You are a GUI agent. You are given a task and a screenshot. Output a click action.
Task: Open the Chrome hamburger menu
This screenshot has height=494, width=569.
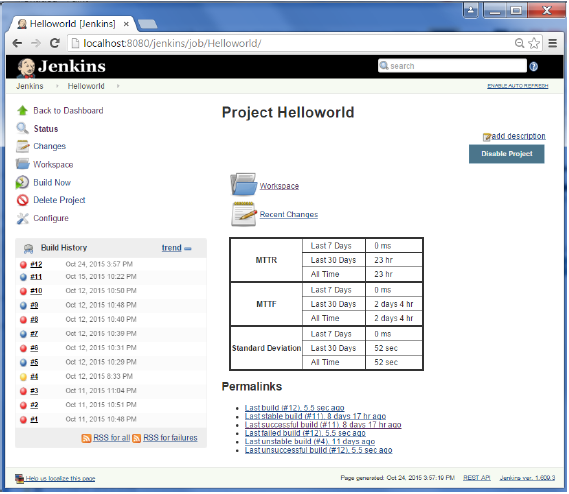click(x=553, y=44)
